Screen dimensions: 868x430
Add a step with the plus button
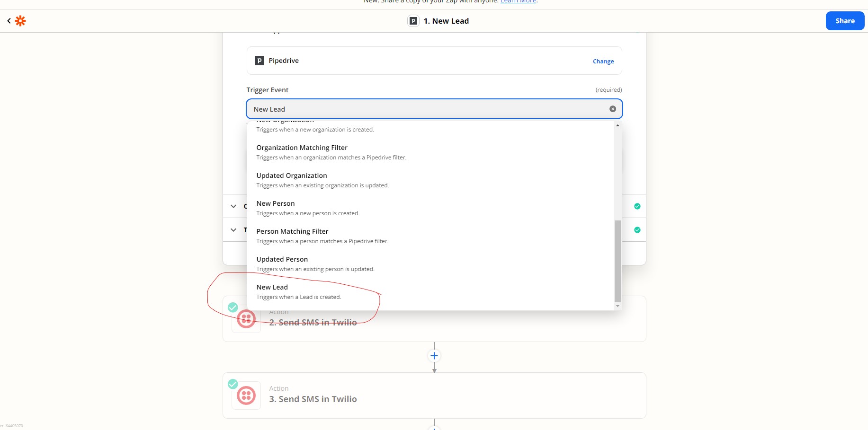[x=434, y=356]
